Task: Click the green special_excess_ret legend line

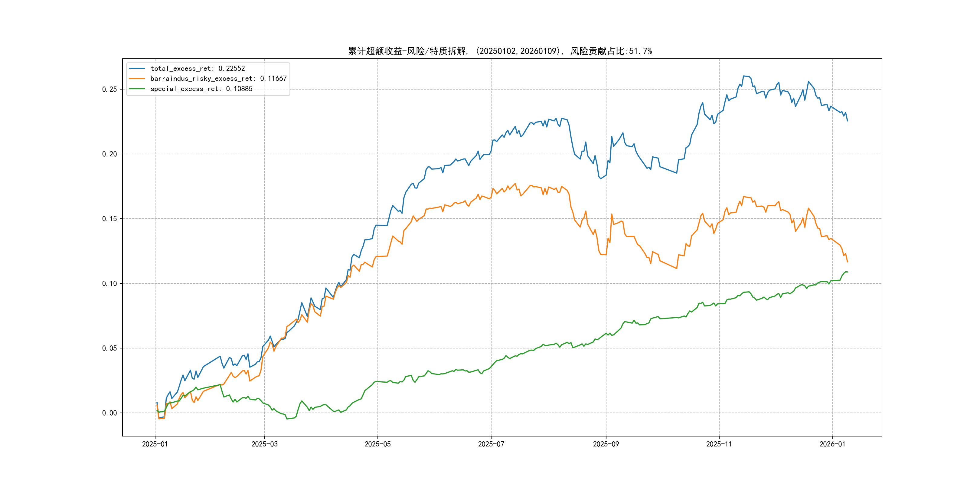Action: tap(137, 89)
